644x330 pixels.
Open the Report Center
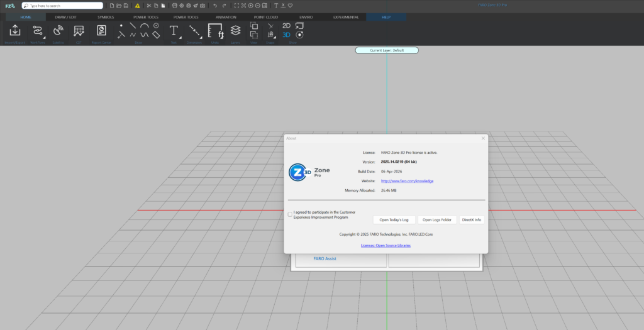(101, 30)
